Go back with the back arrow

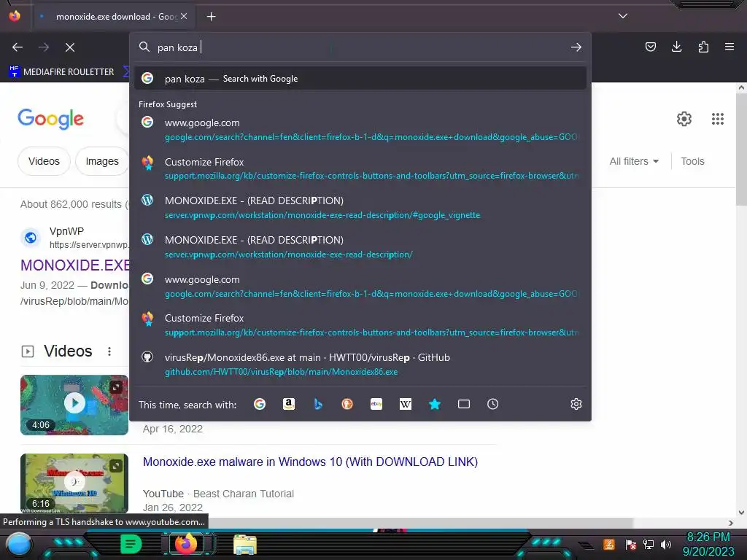click(18, 47)
